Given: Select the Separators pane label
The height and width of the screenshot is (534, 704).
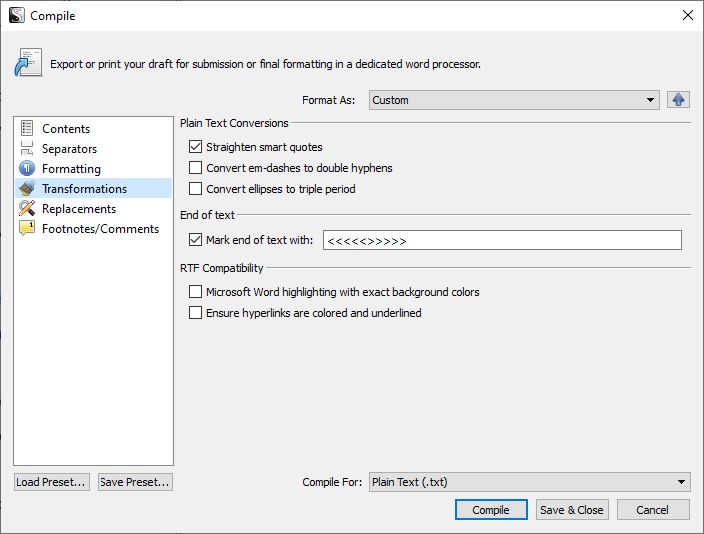Looking at the screenshot, I should (x=70, y=149).
